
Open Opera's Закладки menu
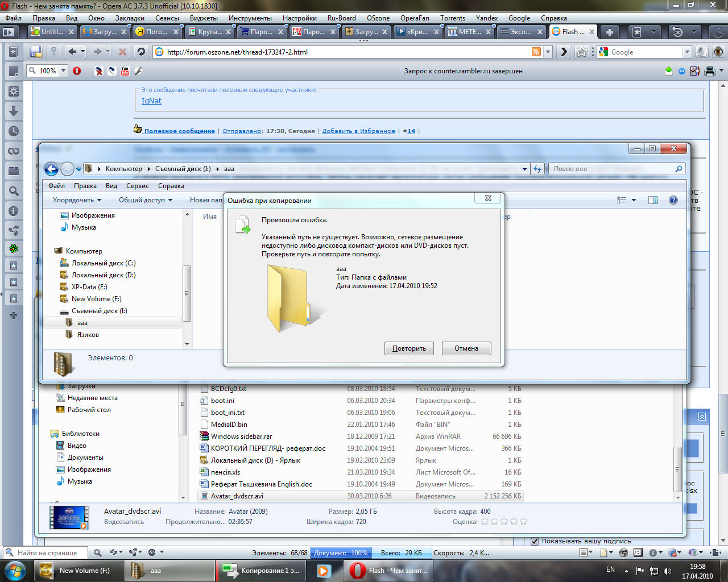(x=130, y=18)
